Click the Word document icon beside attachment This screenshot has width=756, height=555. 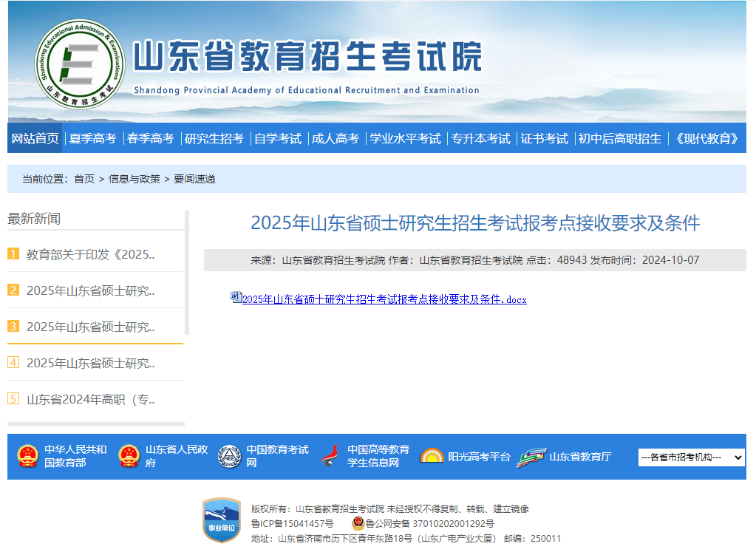236,297
